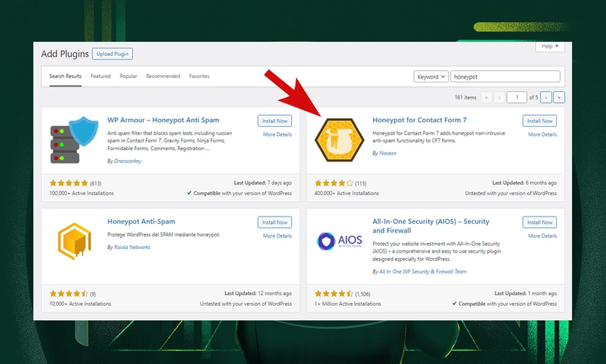This screenshot has height=364, width=606.
Task: Visit author link Nocean
Action: (387, 154)
